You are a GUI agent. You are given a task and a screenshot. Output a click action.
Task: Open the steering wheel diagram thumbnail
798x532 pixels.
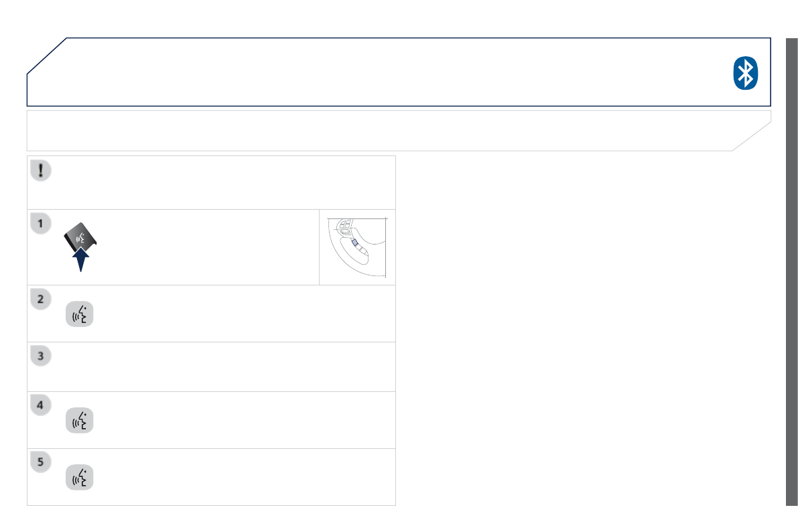tap(357, 247)
